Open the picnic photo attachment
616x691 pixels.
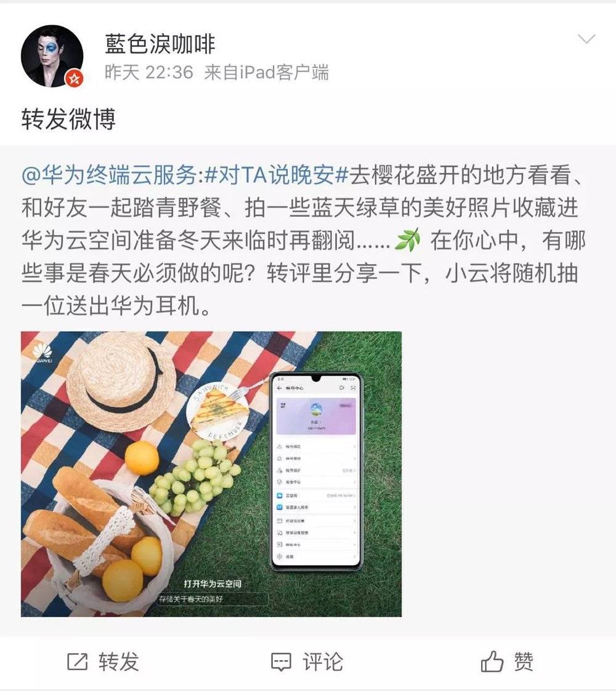211,474
